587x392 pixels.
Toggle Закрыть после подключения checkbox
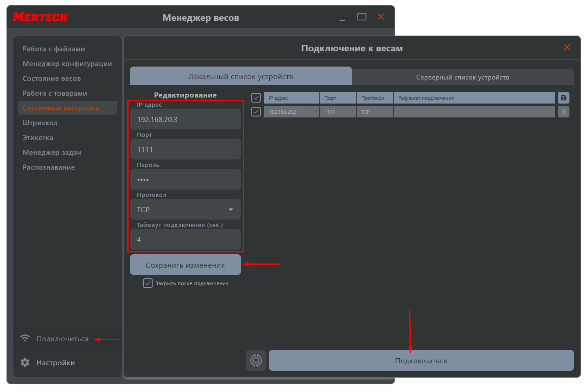148,283
